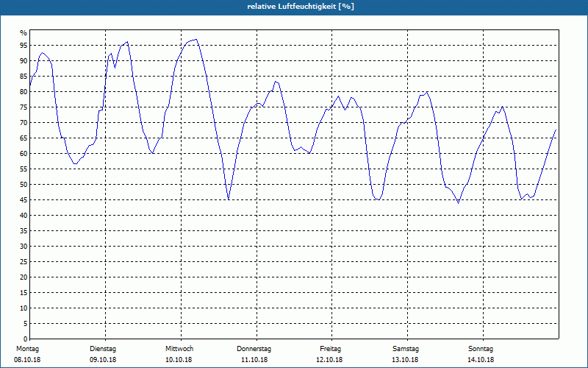Image resolution: width=588 pixels, height=368 pixels.
Task: Select the date '11.10.18'
Action: 254,360
